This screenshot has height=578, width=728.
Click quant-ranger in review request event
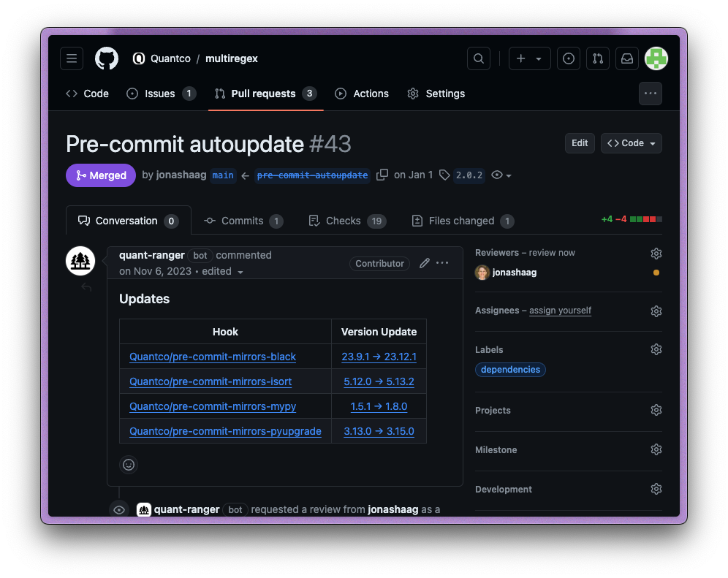[186, 509]
